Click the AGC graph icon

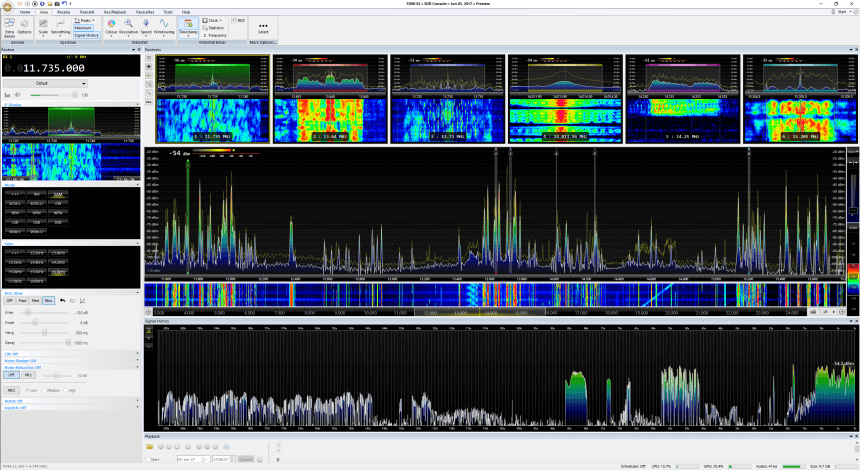pos(82,301)
